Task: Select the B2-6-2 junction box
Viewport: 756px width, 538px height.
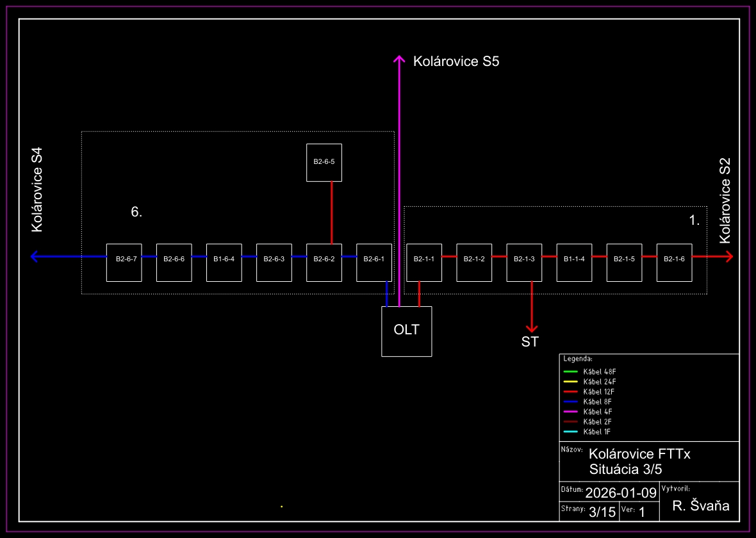Action: click(324, 263)
